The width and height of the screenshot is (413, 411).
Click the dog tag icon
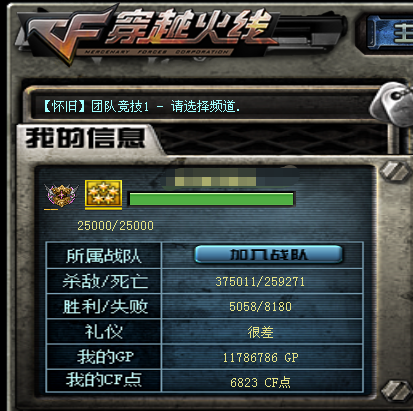(392, 103)
